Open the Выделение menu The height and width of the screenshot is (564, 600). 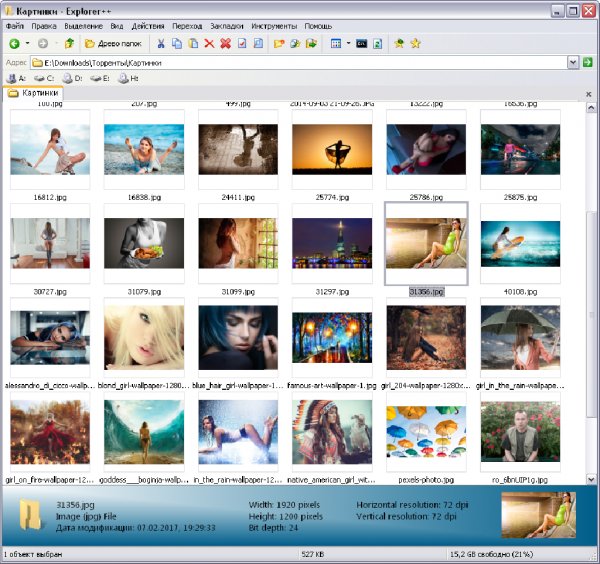click(x=83, y=26)
